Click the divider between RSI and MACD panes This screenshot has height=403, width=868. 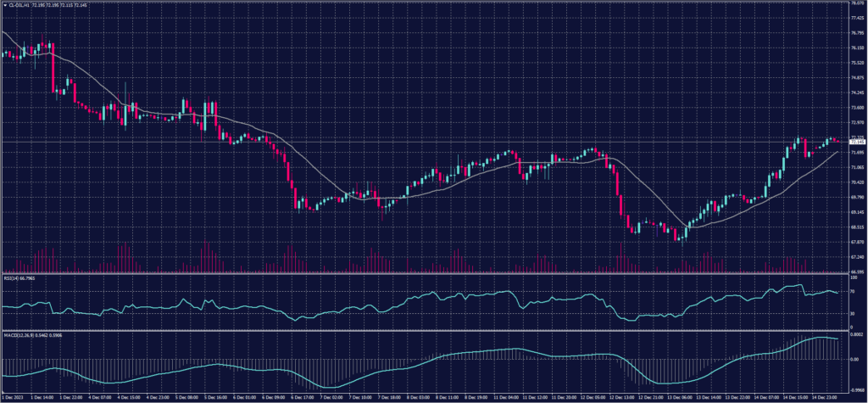point(424,330)
